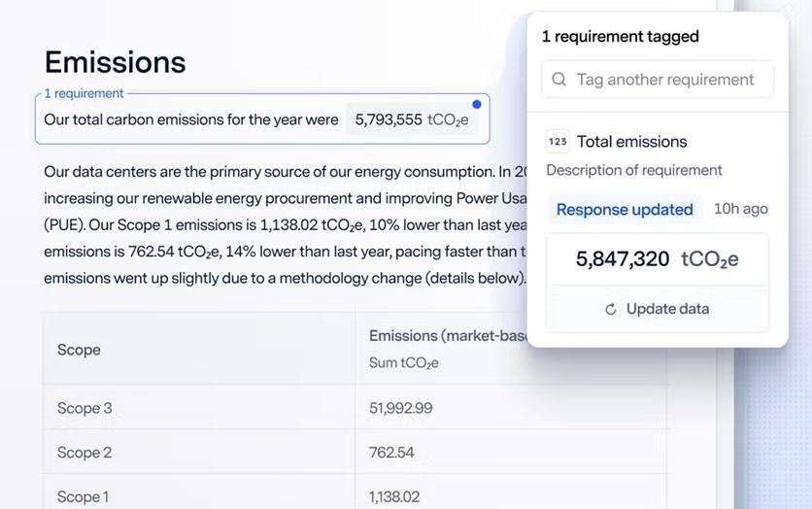Select the Scope 2 row label
Image resolution: width=812 pixels, height=509 pixels.
pos(85,453)
